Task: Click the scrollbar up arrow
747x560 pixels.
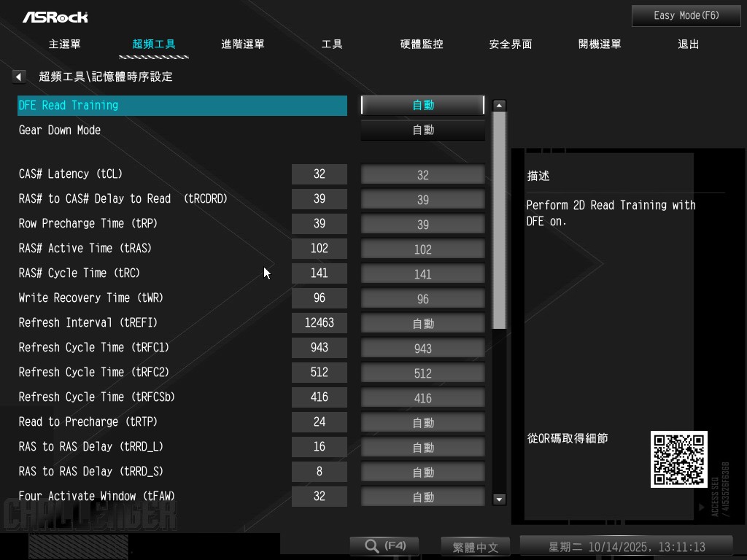Action: click(499, 106)
